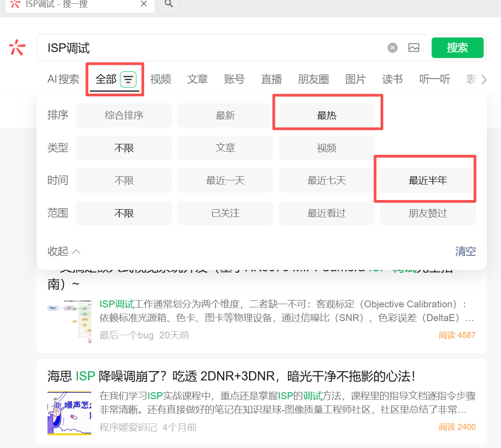Open the 文章 tab in the tab bar
Viewport: 501px width, 448px height.
pyautogui.click(x=198, y=79)
